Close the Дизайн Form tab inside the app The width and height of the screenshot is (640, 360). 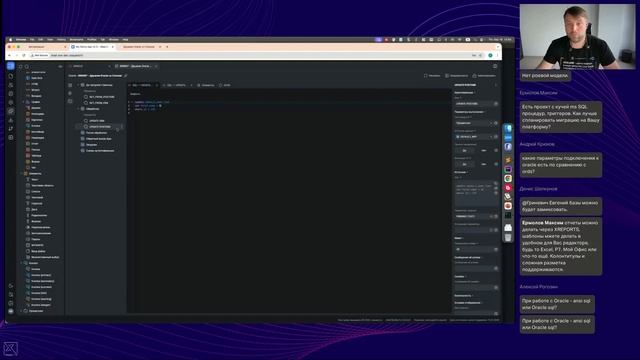[156, 66]
